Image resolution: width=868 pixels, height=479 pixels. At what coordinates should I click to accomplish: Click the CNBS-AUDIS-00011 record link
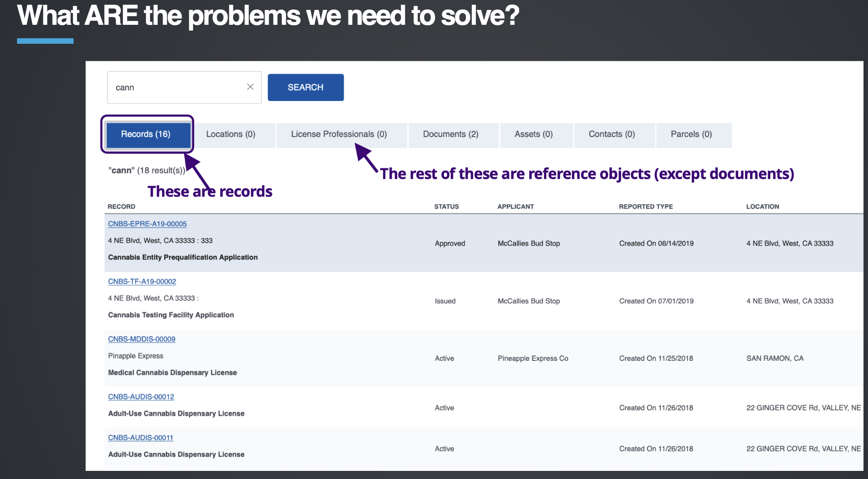pos(141,438)
